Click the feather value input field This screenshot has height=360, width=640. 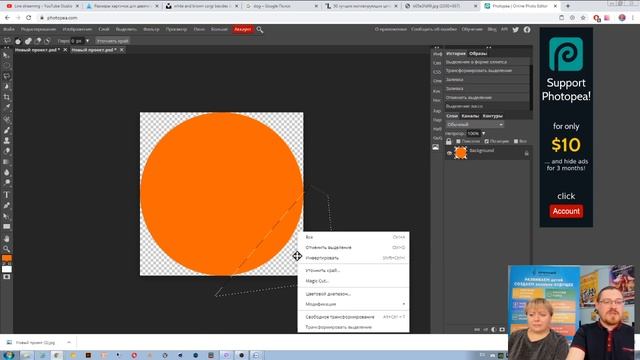pyautogui.click(x=77, y=41)
